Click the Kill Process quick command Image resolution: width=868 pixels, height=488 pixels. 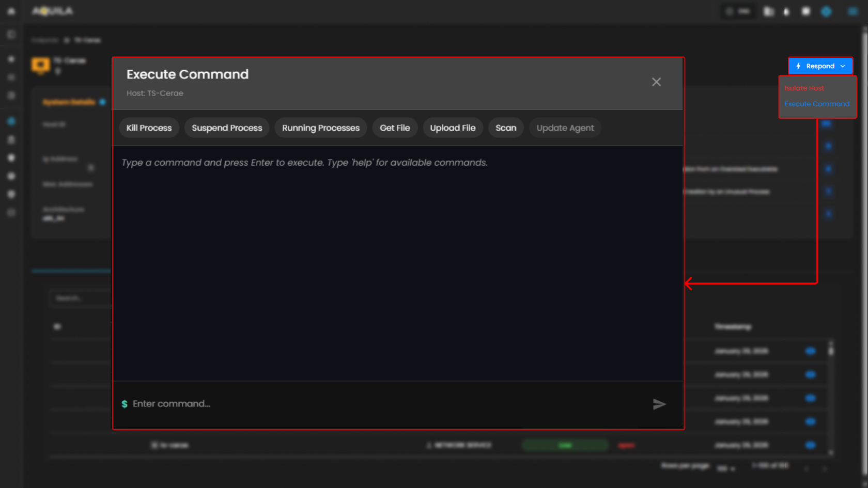click(149, 128)
